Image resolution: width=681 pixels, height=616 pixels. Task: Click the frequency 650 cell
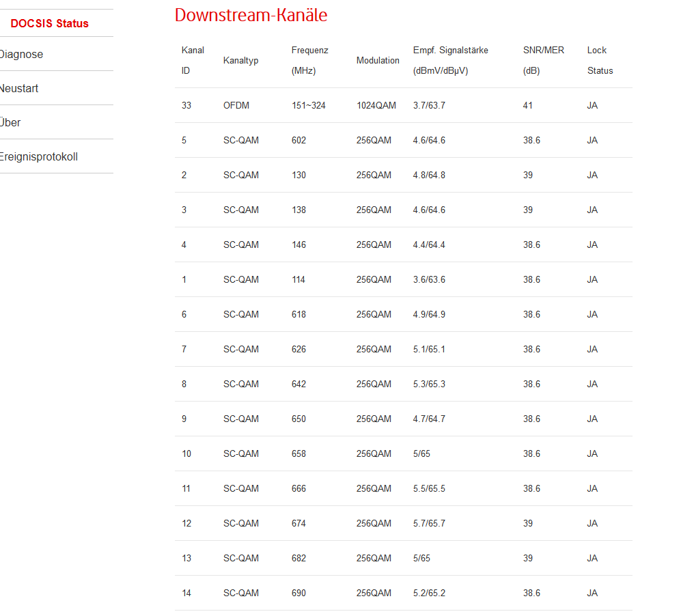point(298,419)
